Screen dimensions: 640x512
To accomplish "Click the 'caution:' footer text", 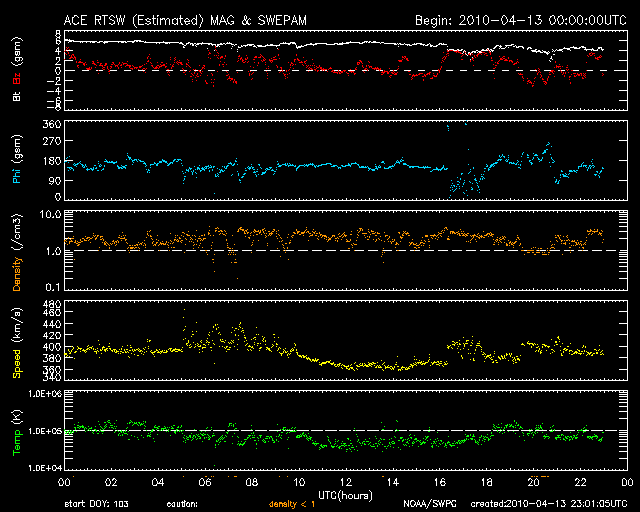I will tap(182, 504).
